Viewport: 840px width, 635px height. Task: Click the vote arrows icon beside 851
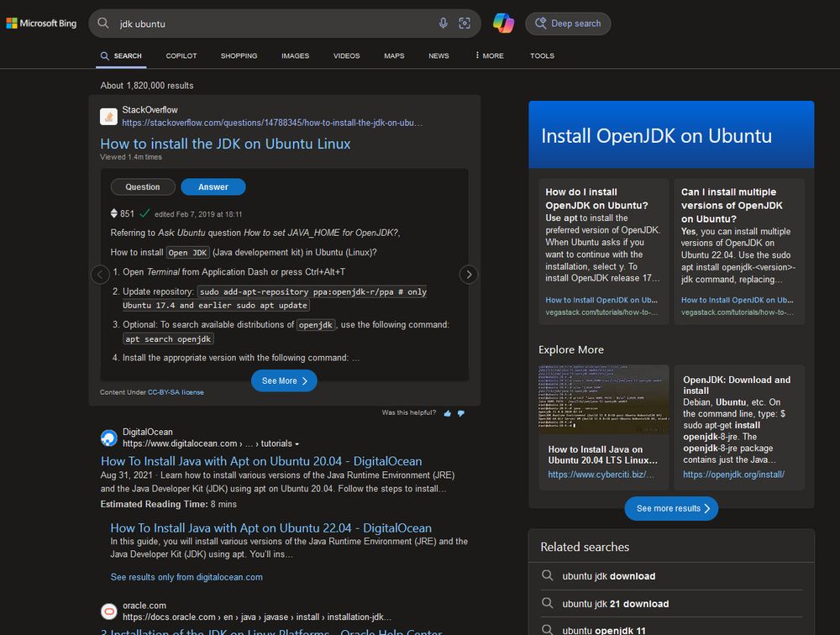(113, 213)
